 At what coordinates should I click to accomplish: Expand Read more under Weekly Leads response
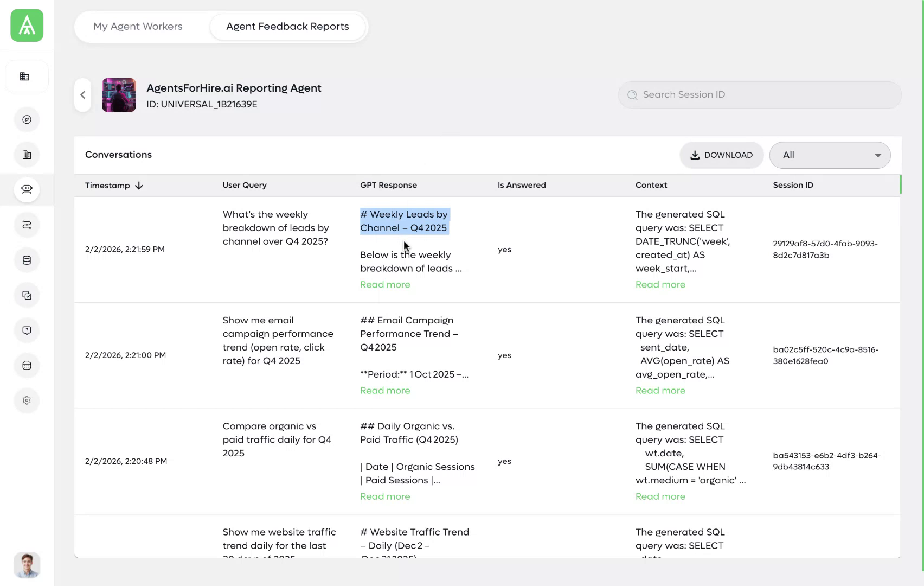[385, 285]
